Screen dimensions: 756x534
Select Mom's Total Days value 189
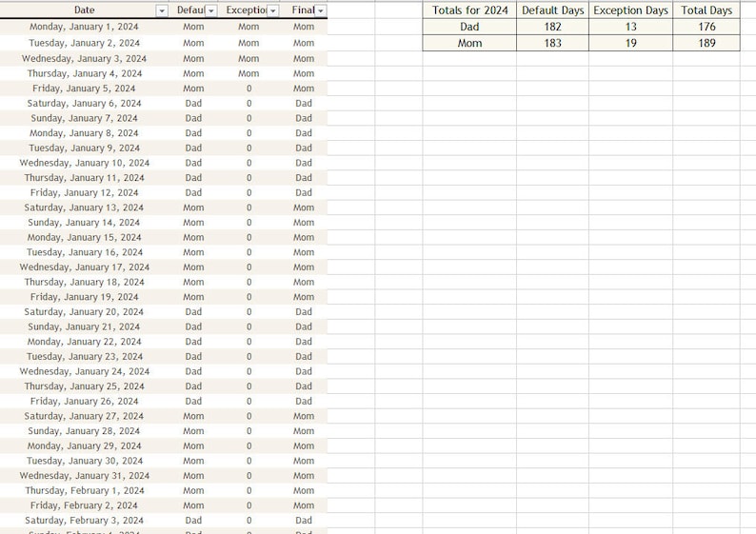coord(706,43)
